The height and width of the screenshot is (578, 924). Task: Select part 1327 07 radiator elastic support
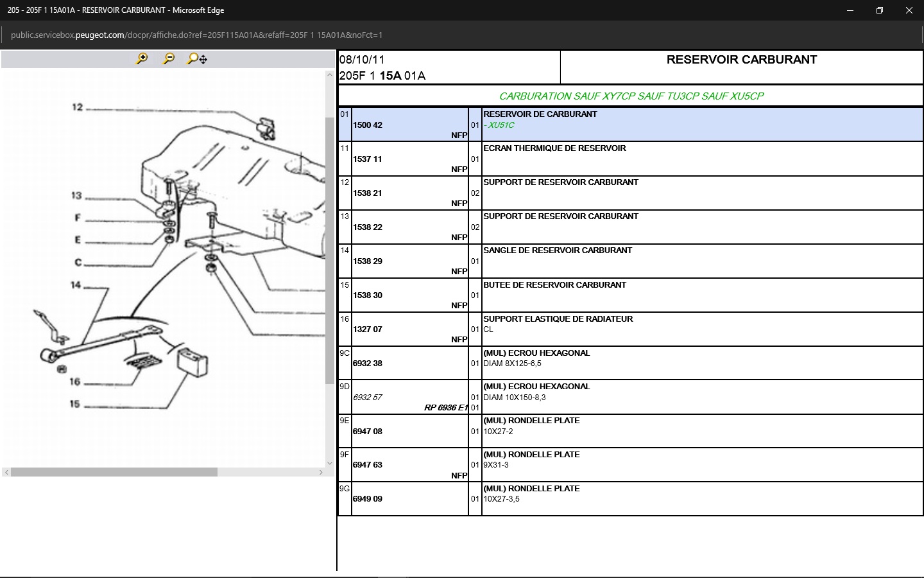pyautogui.click(x=368, y=329)
